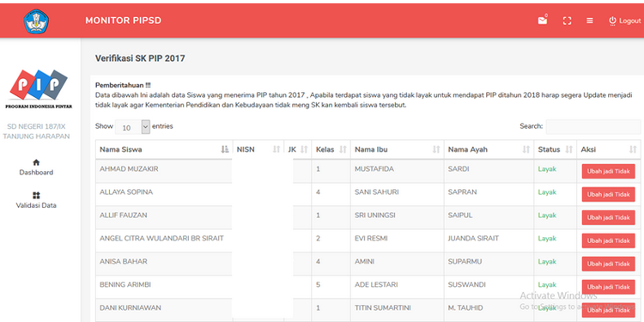Select the name ANISA BAHAR
The width and height of the screenshot is (644, 322).
click(123, 261)
